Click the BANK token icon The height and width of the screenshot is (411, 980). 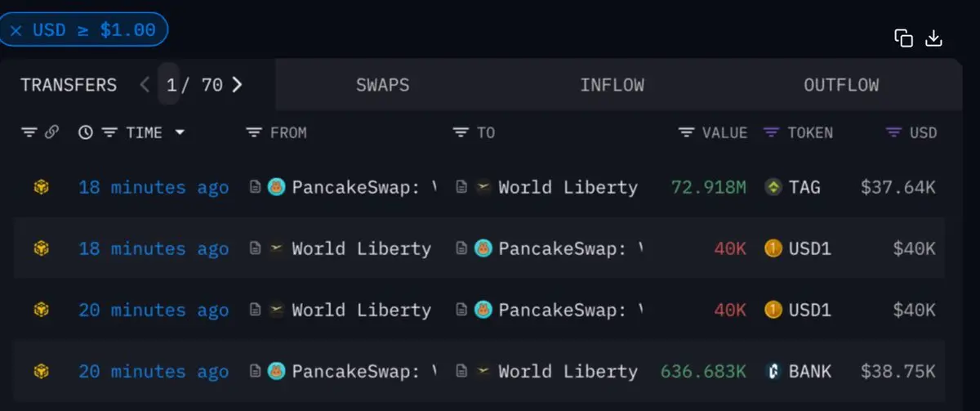point(773,372)
